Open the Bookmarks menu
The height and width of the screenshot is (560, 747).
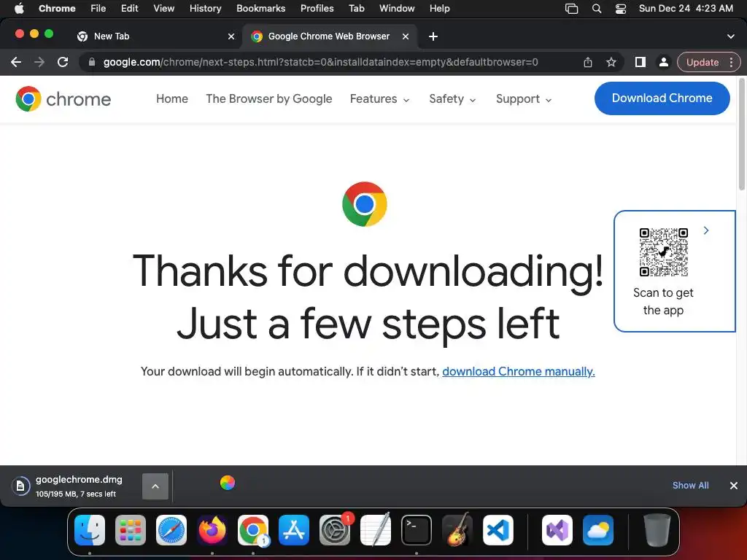point(261,8)
